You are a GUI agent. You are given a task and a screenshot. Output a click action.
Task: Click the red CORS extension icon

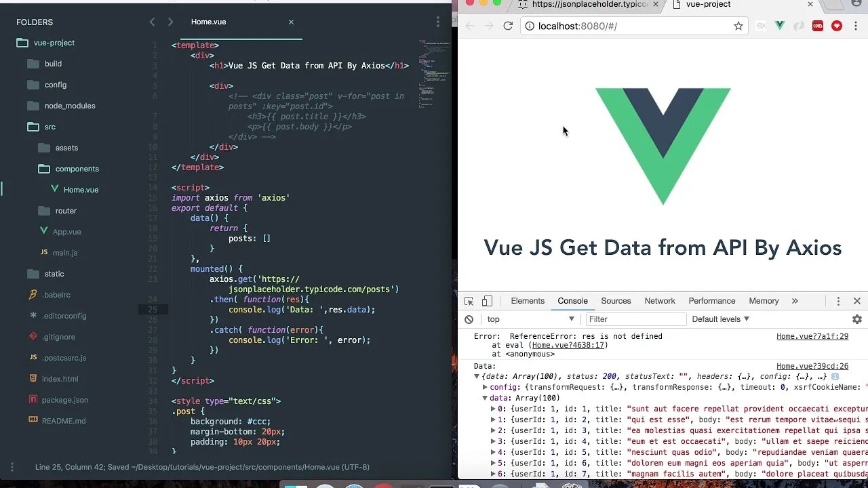coord(818,26)
